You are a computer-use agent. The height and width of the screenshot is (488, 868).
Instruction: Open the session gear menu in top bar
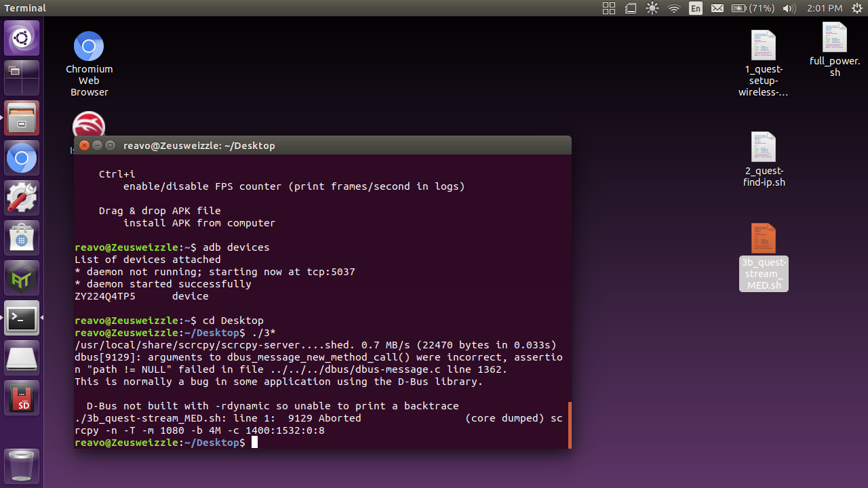(856, 8)
